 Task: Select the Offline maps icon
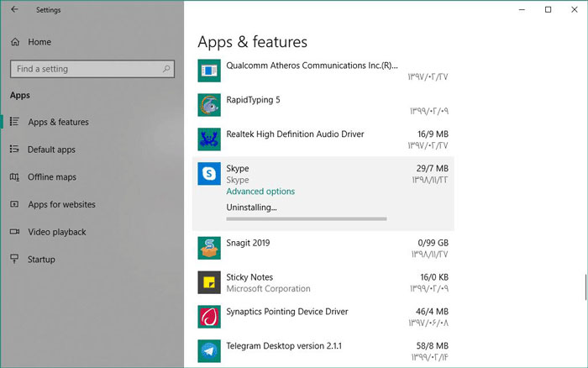tap(14, 176)
